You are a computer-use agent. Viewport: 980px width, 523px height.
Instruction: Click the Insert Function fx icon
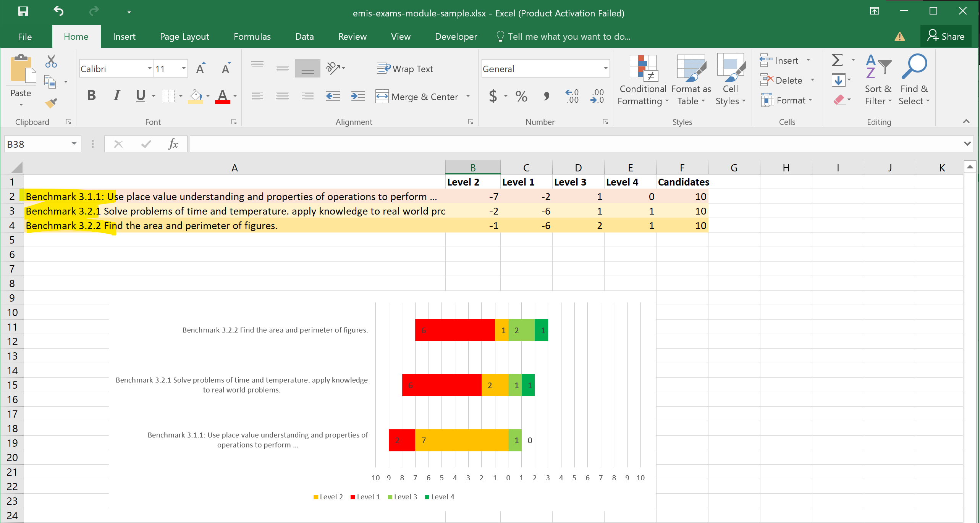click(173, 144)
